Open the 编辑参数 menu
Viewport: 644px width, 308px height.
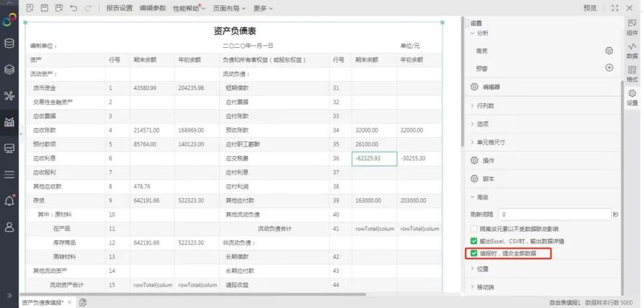click(153, 8)
